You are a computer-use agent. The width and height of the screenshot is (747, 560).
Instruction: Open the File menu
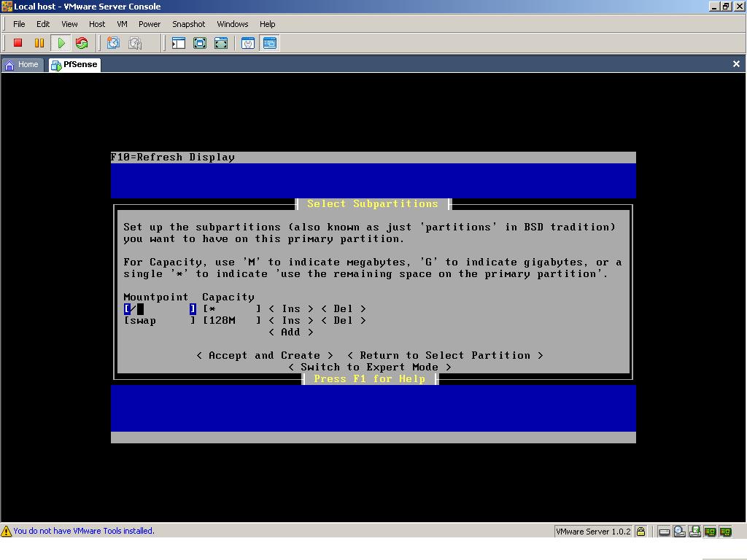pyautogui.click(x=19, y=24)
